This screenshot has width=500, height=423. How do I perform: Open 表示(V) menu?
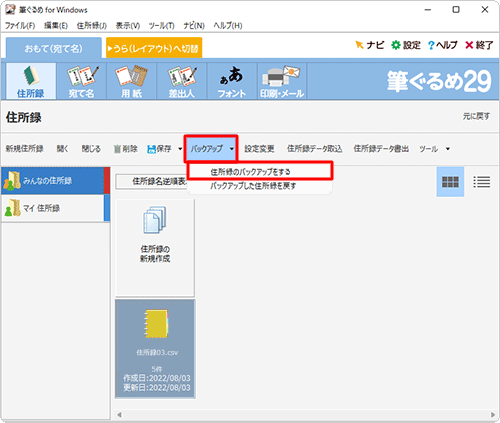(128, 26)
